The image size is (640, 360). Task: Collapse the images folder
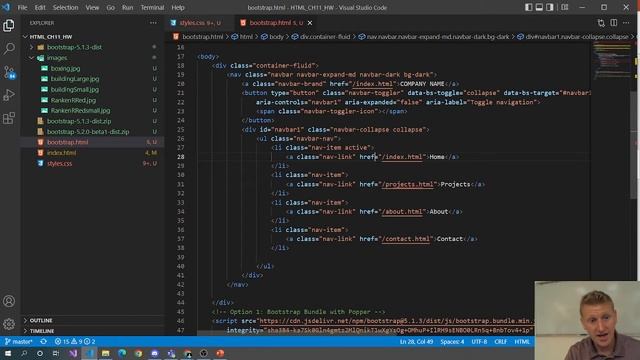click(x=32, y=58)
